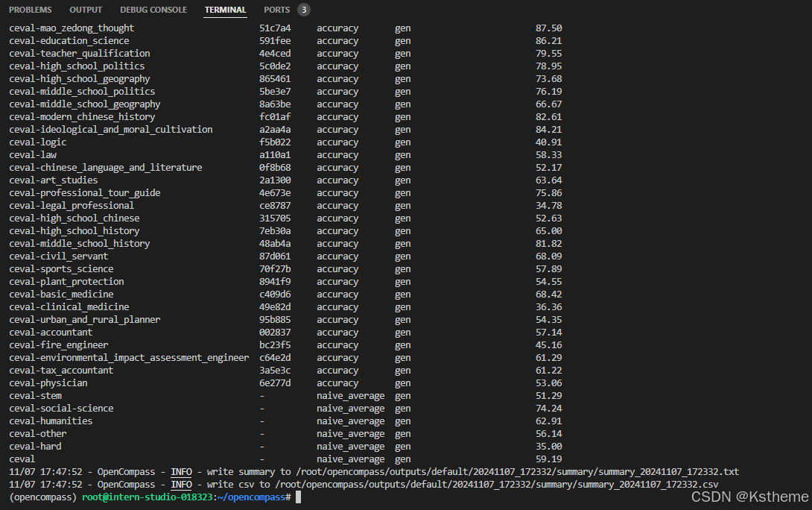
Task: Click the ceval-logic dataset name
Action: pos(38,142)
